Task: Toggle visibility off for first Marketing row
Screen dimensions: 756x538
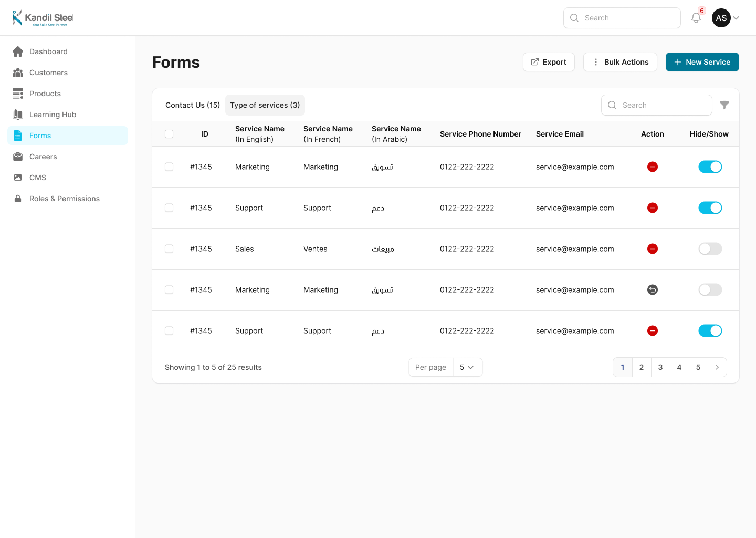Action: (x=710, y=167)
